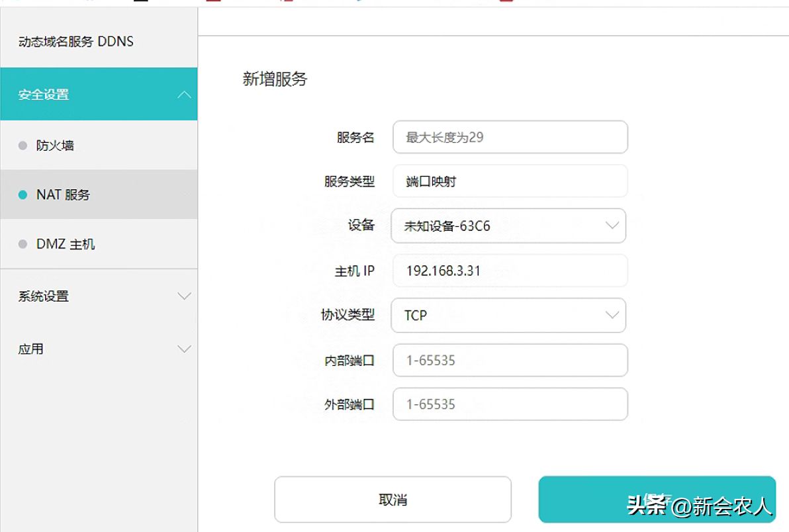
Task: Expand 应用 using its down chevron
Action: click(185, 349)
